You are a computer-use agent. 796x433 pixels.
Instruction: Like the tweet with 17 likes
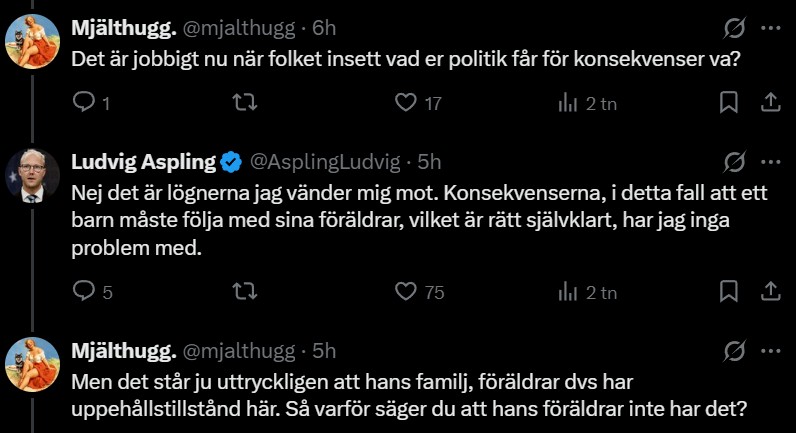click(x=405, y=102)
